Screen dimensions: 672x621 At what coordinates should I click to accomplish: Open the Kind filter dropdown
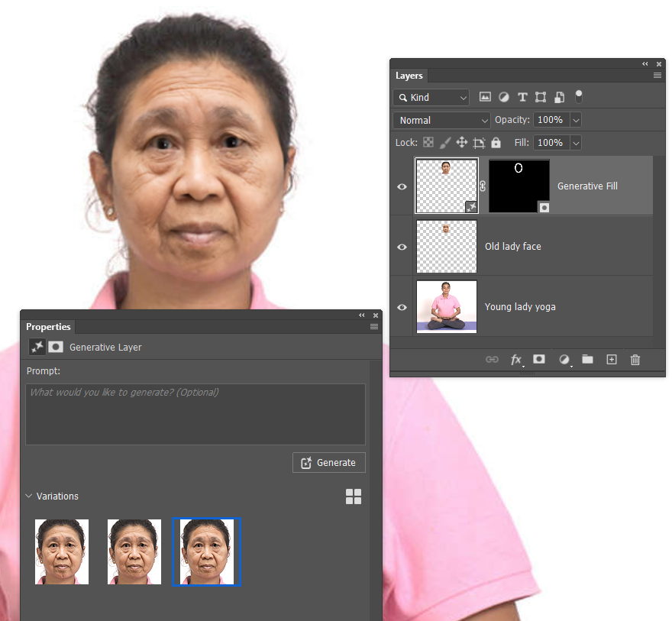coord(431,97)
